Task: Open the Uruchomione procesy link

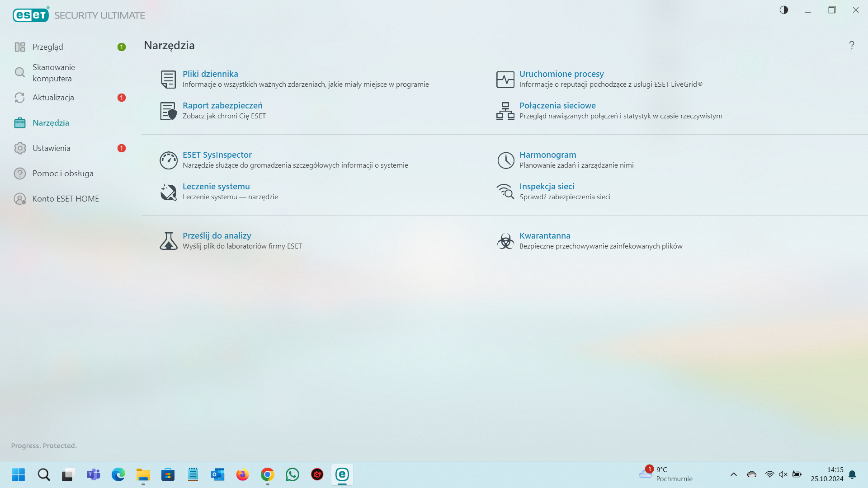Action: click(x=561, y=74)
